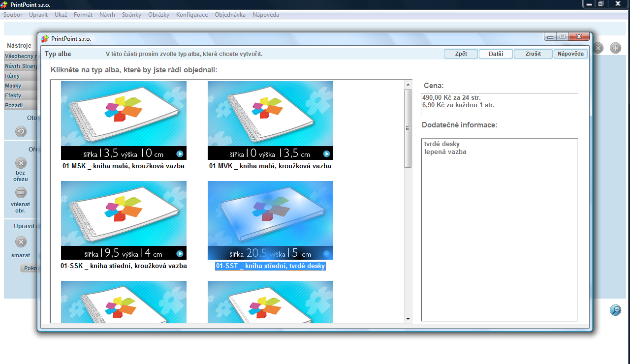This screenshot has height=364, width=630.
Task: Select the 01-SST hardcover album thumbnail
Action: pos(270,220)
